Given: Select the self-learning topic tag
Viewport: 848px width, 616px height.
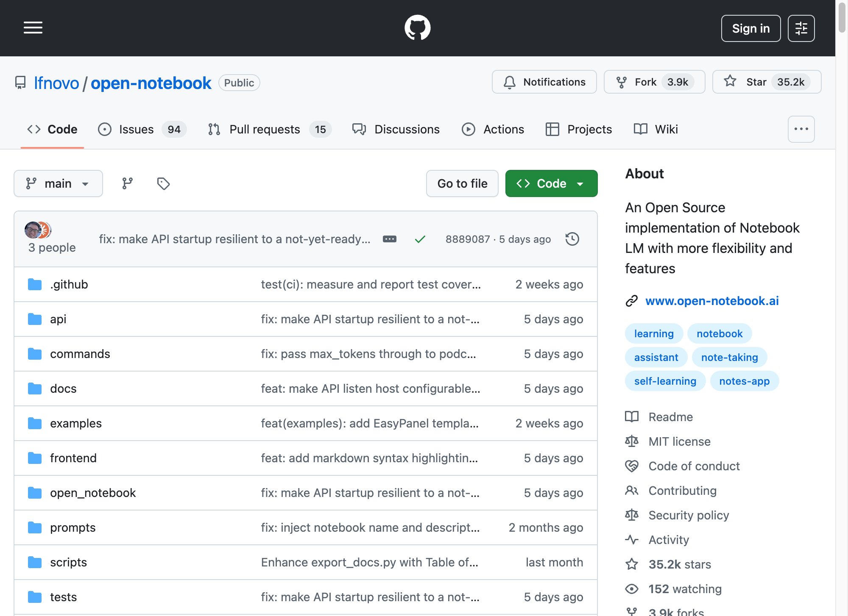Looking at the screenshot, I should (x=665, y=381).
